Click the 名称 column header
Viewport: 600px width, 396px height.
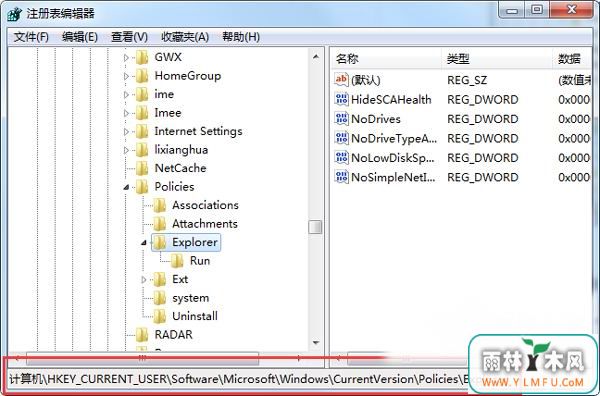coord(386,59)
